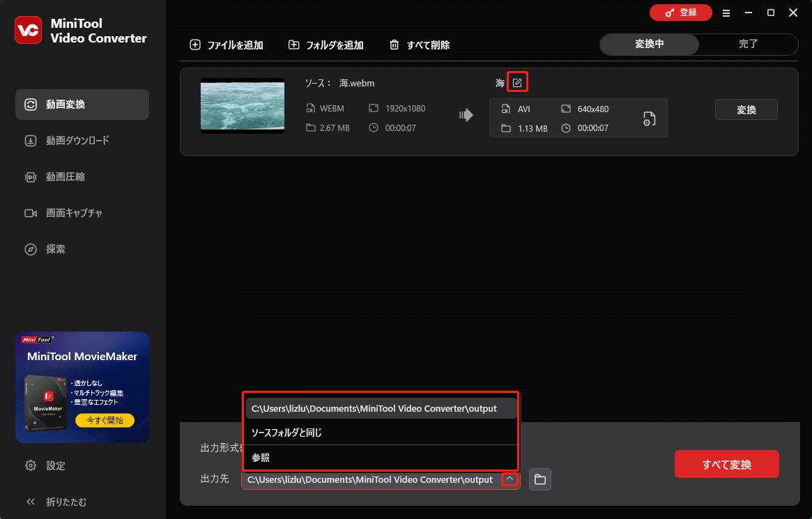Click すべて削除 to clear the list

pos(420,45)
